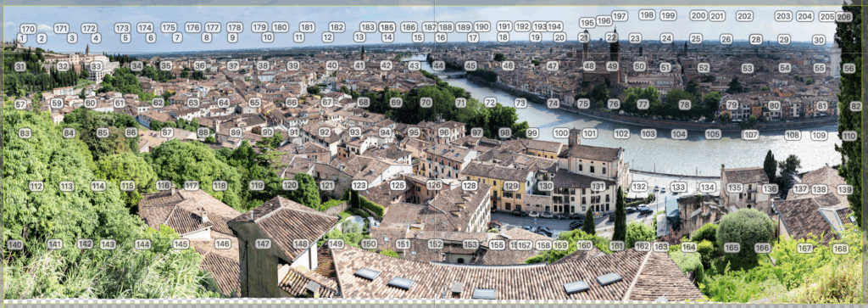Select control point marker 181
Image resolution: width=868 pixels, height=308 pixels.
coord(307,27)
